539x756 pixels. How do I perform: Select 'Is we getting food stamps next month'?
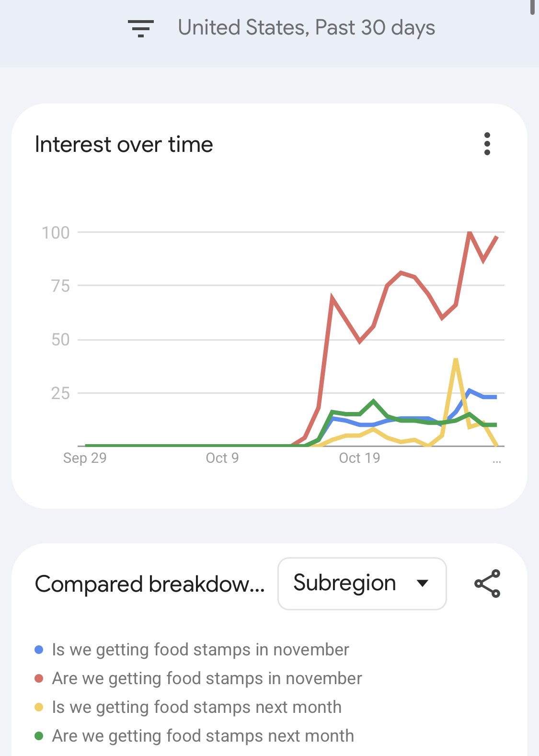click(x=196, y=708)
